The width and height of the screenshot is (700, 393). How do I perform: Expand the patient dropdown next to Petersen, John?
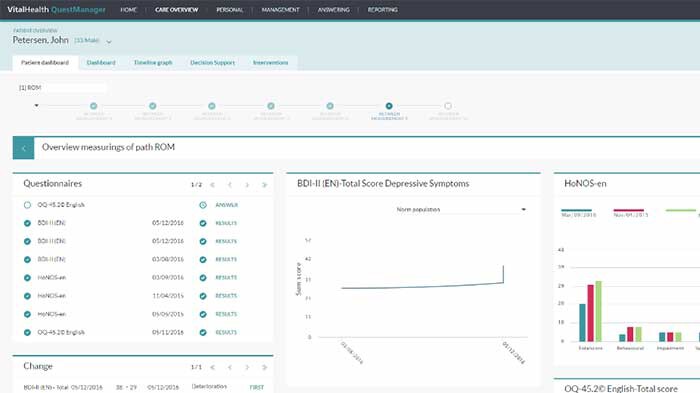click(x=108, y=42)
